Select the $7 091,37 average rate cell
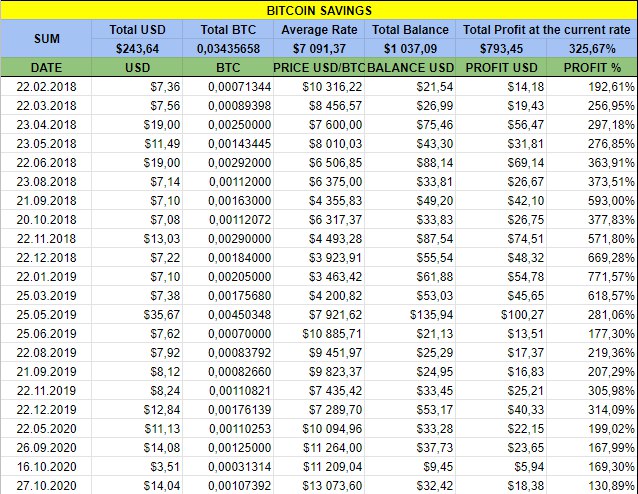Viewport: 638px width, 494px height. 319,48
